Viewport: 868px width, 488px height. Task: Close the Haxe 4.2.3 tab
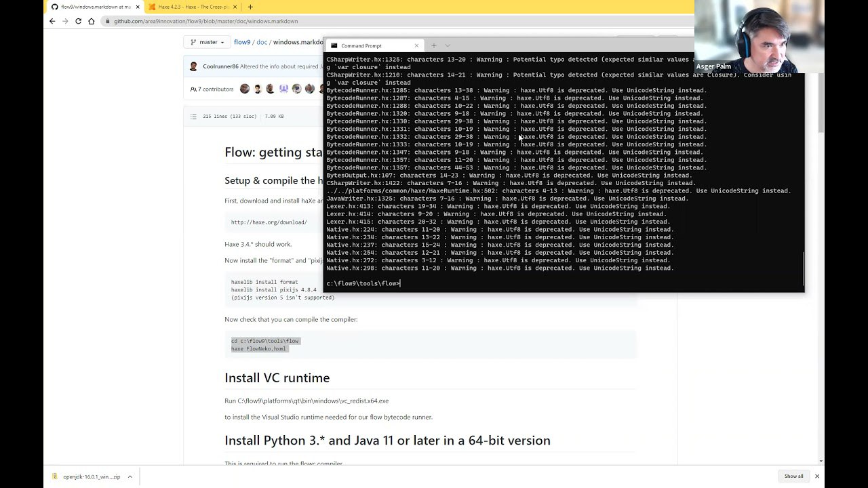(235, 7)
